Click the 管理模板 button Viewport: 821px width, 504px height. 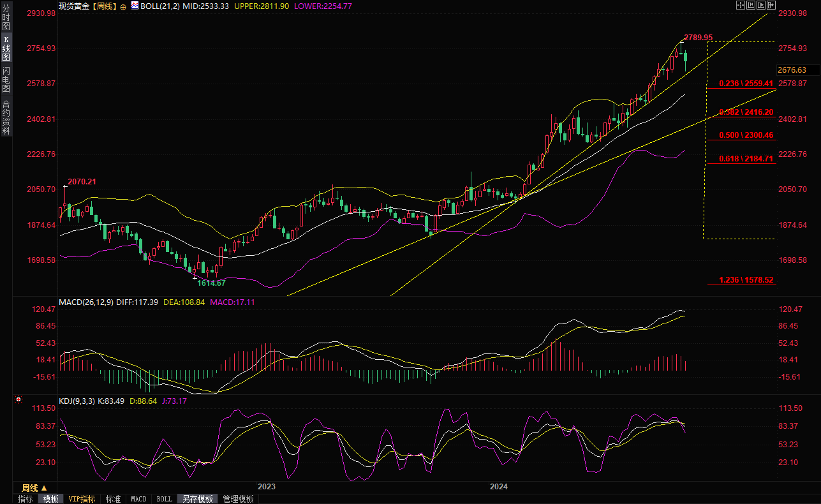pyautogui.click(x=238, y=499)
